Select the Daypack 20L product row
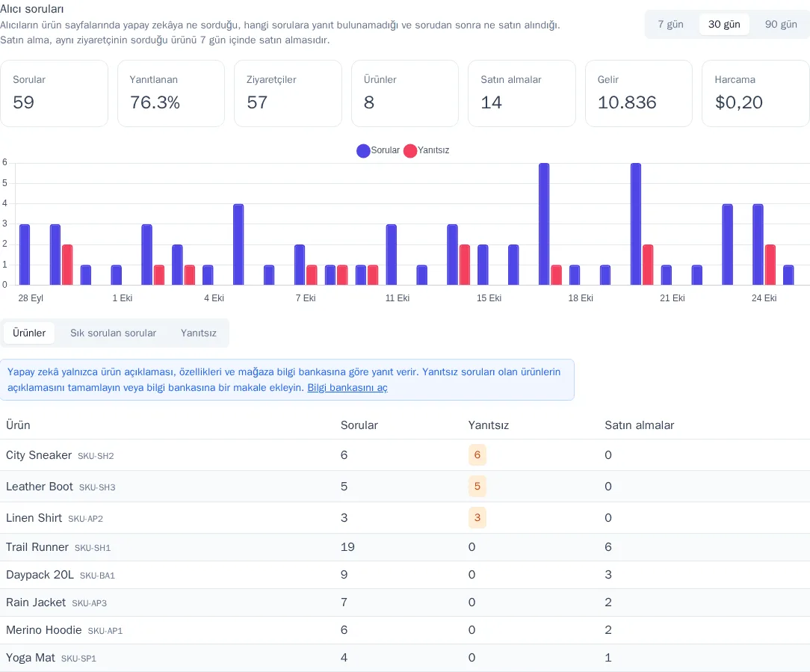 click(405, 575)
